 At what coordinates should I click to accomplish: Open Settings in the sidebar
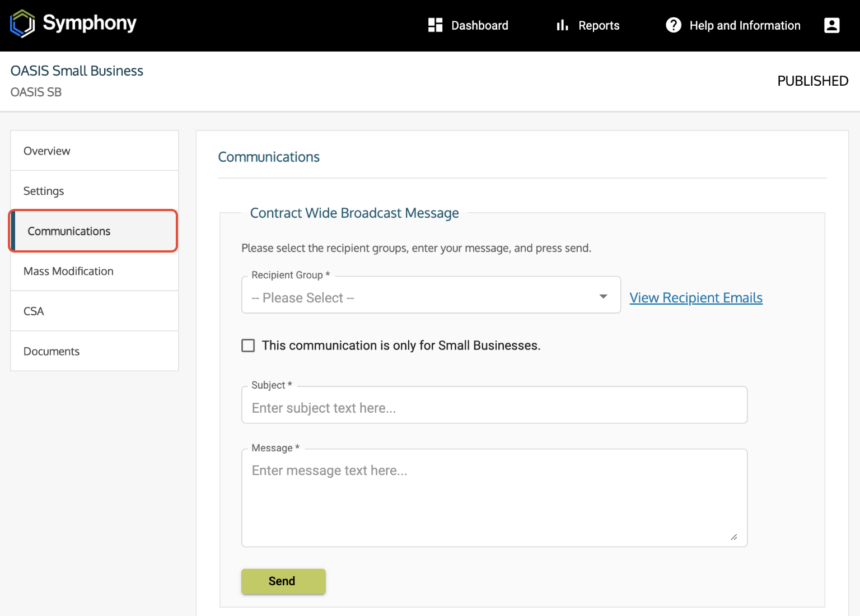[x=95, y=191]
